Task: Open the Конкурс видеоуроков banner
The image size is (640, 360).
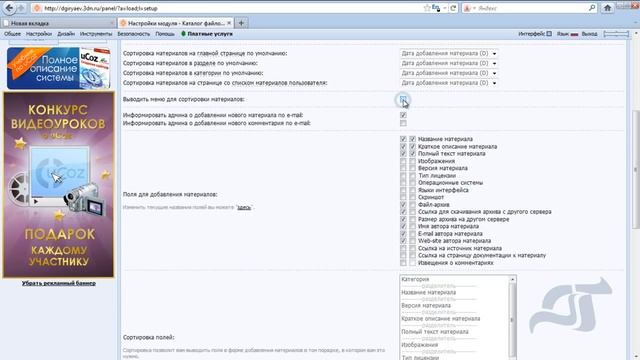Action: click(58, 184)
